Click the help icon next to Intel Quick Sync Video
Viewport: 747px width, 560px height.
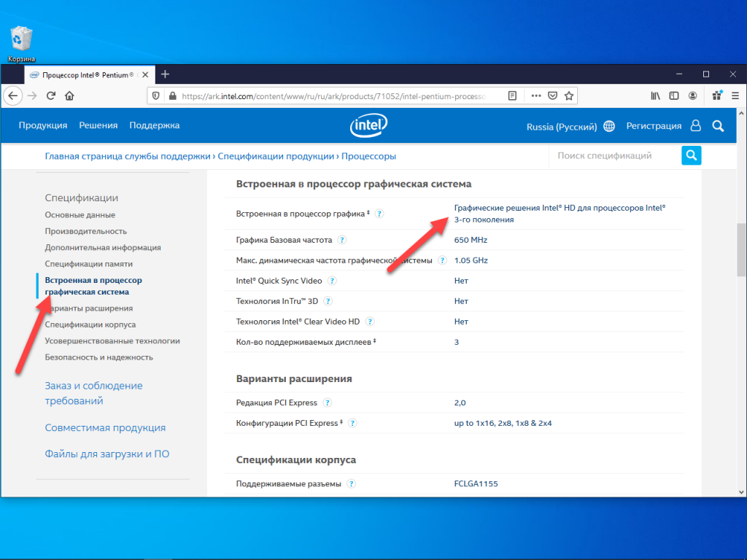[332, 281]
